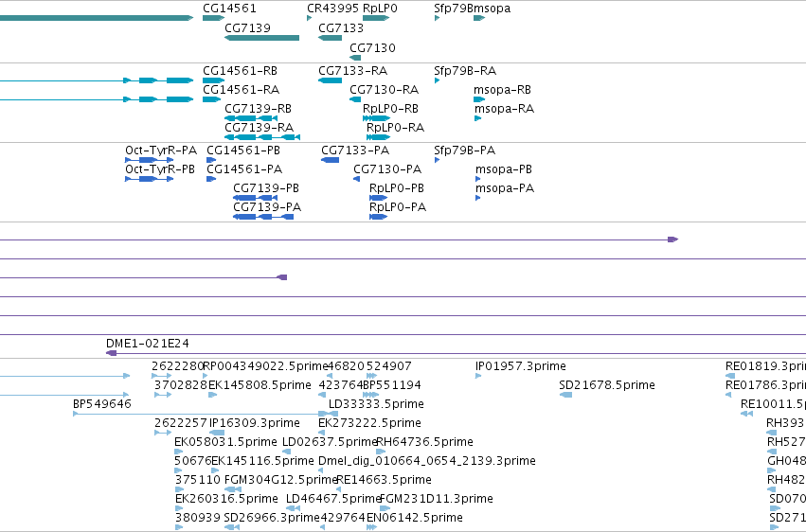Click the long teal gene arrow above CG14561

tap(96, 18)
